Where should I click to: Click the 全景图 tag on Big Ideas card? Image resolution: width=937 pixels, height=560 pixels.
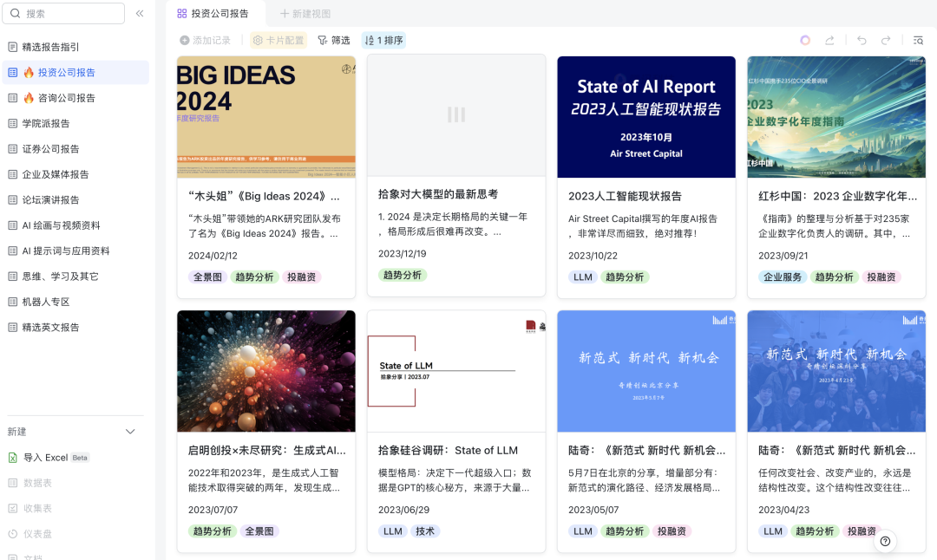[x=207, y=277]
